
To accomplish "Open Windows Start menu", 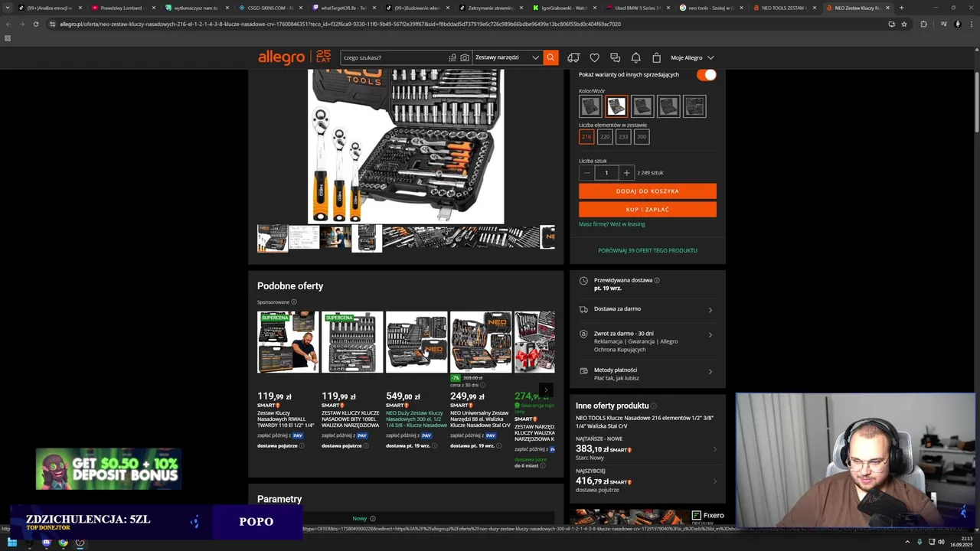I will [x=12, y=543].
